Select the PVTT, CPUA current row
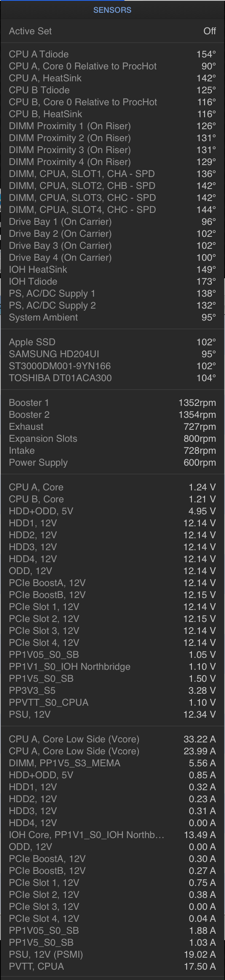The width and height of the screenshot is (225, 980). point(112,966)
